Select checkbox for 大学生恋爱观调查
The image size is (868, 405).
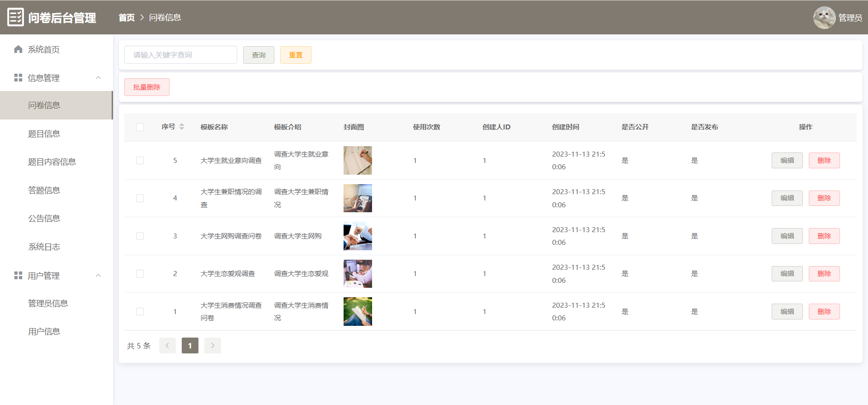[140, 274]
